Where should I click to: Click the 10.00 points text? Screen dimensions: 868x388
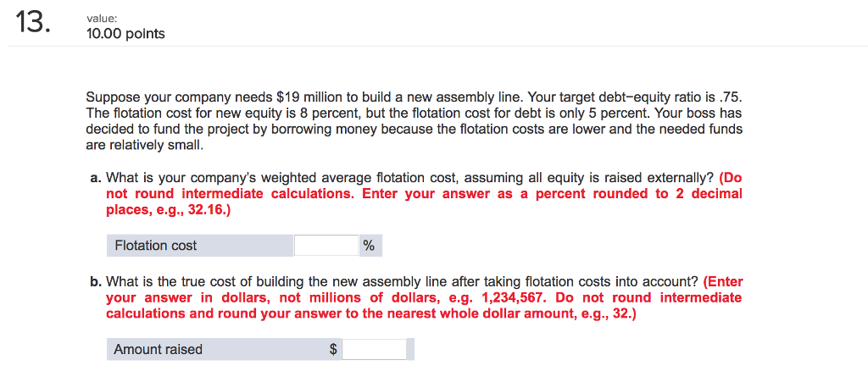[125, 34]
